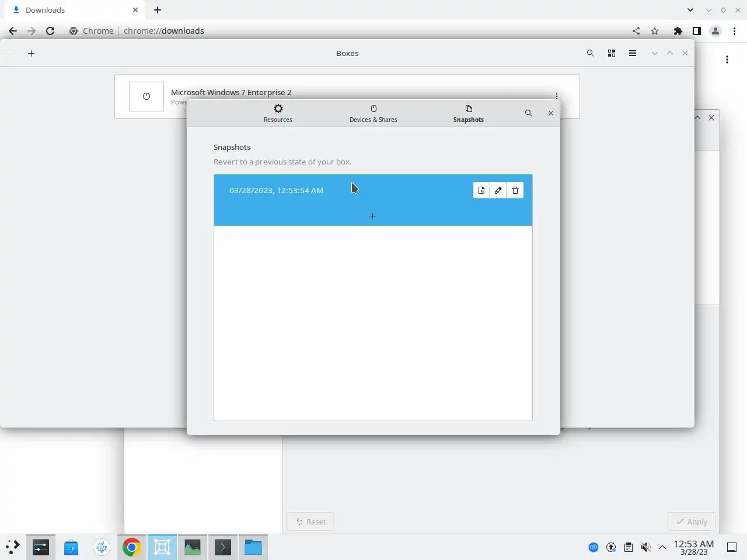Open clipboard tray icon

coord(629,547)
